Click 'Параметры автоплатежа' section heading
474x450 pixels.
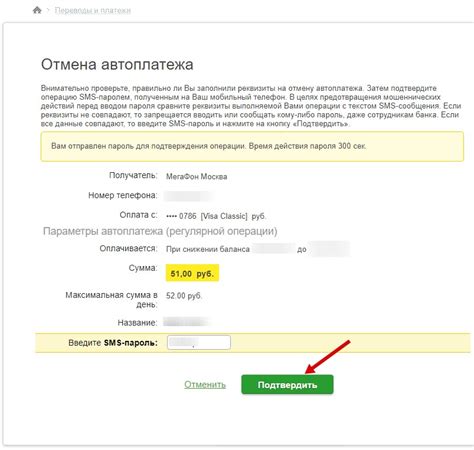point(160,231)
